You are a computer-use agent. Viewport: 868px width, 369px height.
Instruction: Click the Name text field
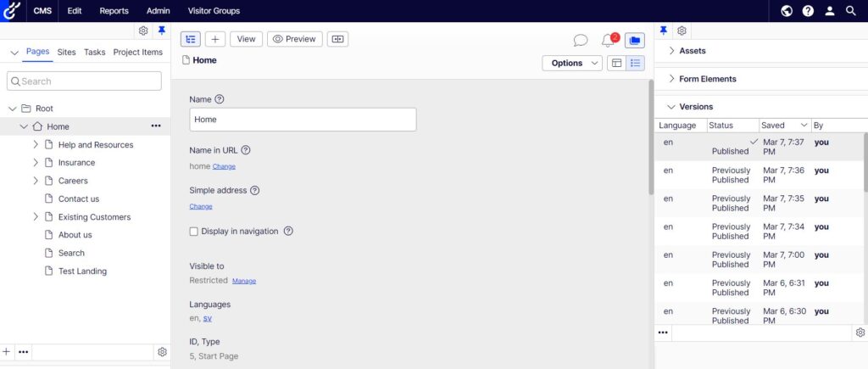pyautogui.click(x=303, y=120)
